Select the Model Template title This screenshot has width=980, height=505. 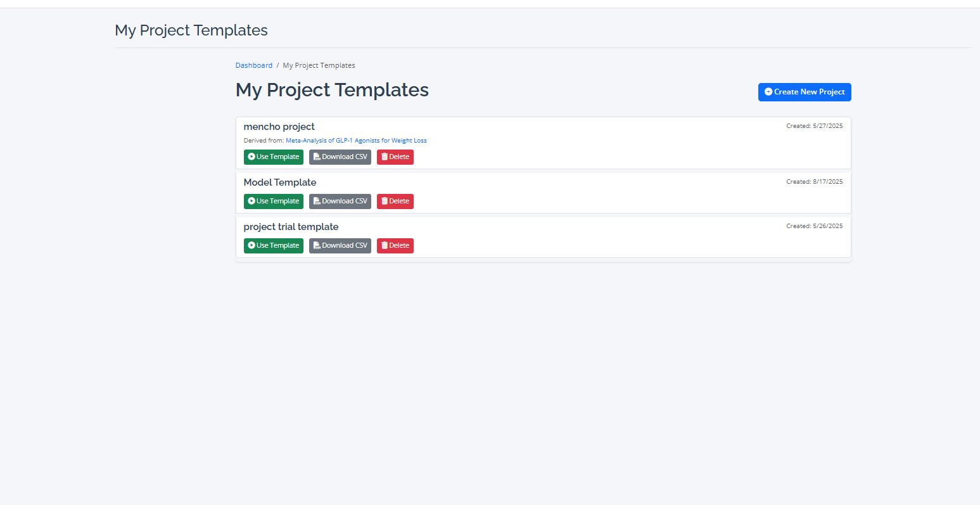coord(279,182)
